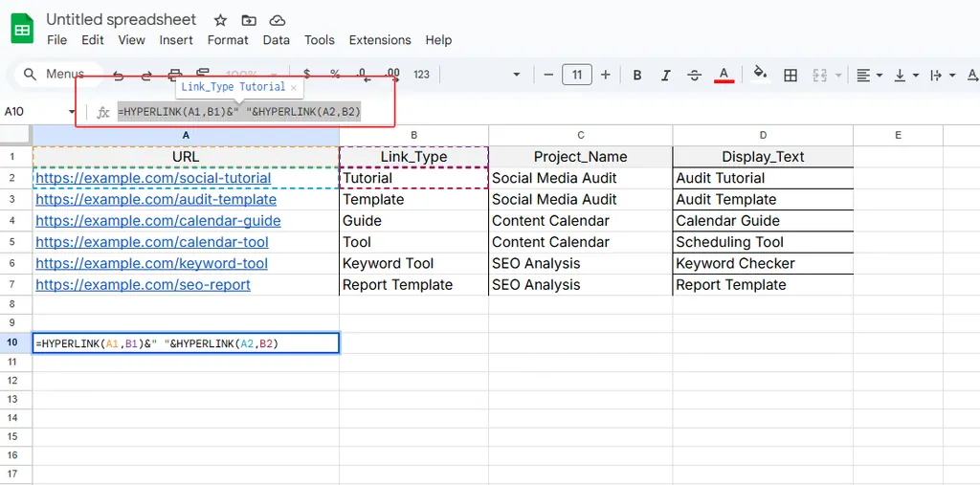Screen dimensions: 980x485
Task: Open the fill color picker
Action: pyautogui.click(x=760, y=75)
